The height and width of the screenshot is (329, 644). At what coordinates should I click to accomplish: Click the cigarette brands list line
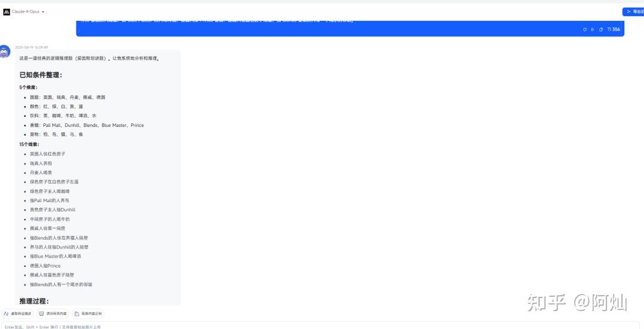[86, 125]
